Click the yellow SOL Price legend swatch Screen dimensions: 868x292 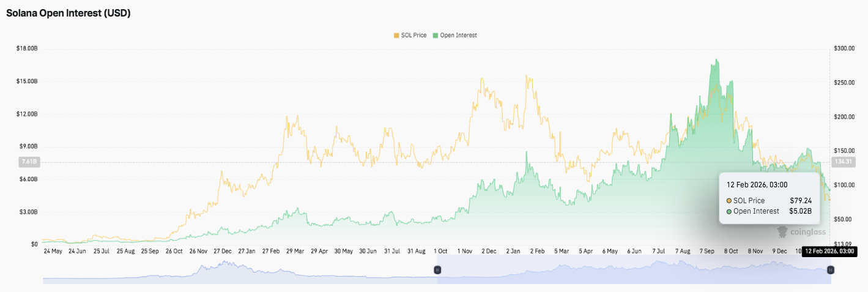coord(396,36)
